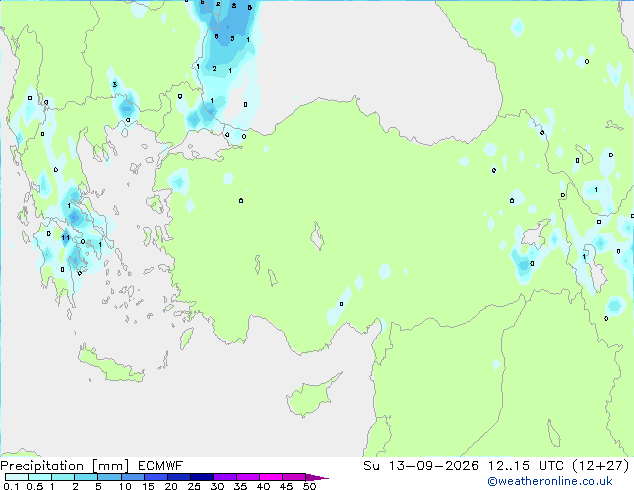Click the island of Rhodes off southwest Turkey
Viewport: 634px width, 490px height.
(187, 338)
